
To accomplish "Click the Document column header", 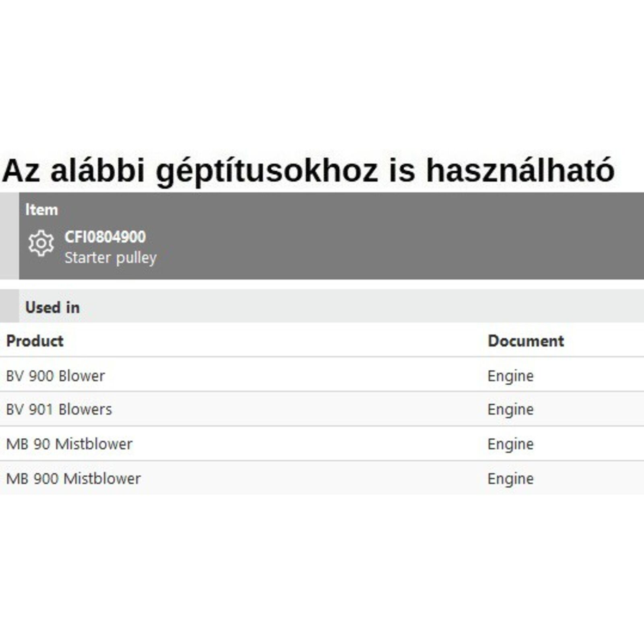I will click(526, 341).
